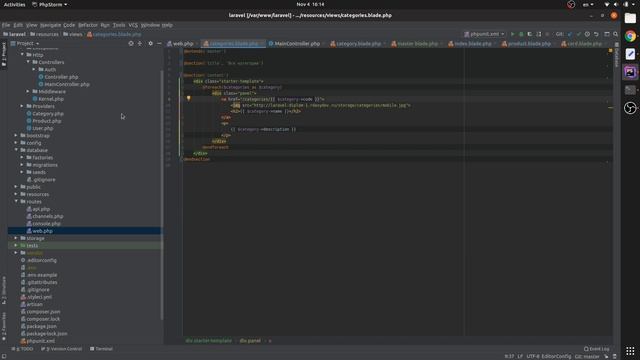Locate current file with the crosshair icon
The width and height of the screenshot is (640, 360).
coord(131,43)
